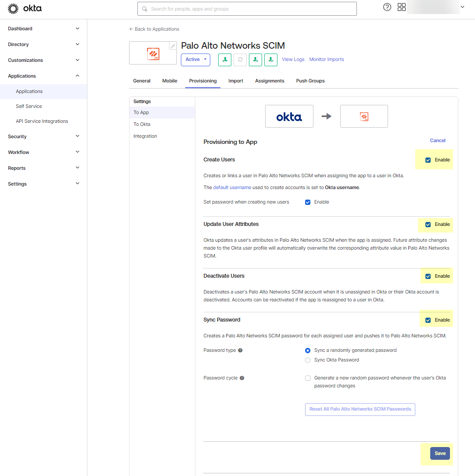Open the apps grid icon
The height and width of the screenshot is (476, 475).
[402, 7]
